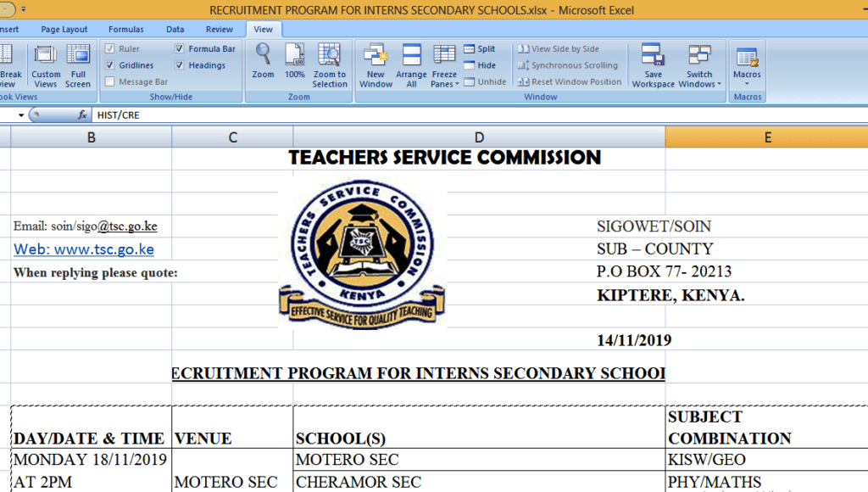This screenshot has height=492, width=868.
Task: Select the KIPTERE, KENYA. cell
Action: pos(670,294)
